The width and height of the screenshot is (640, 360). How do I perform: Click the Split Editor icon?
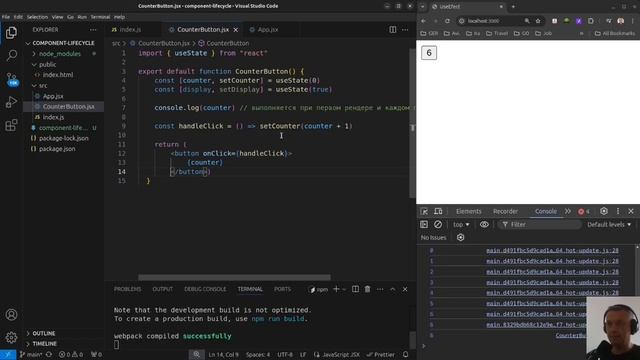click(392, 29)
